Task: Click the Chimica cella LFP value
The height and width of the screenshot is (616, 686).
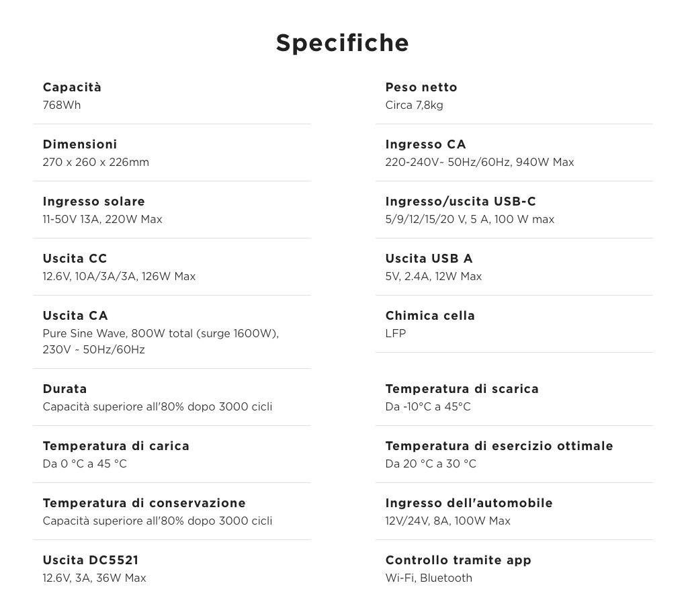Action: pyautogui.click(x=396, y=333)
